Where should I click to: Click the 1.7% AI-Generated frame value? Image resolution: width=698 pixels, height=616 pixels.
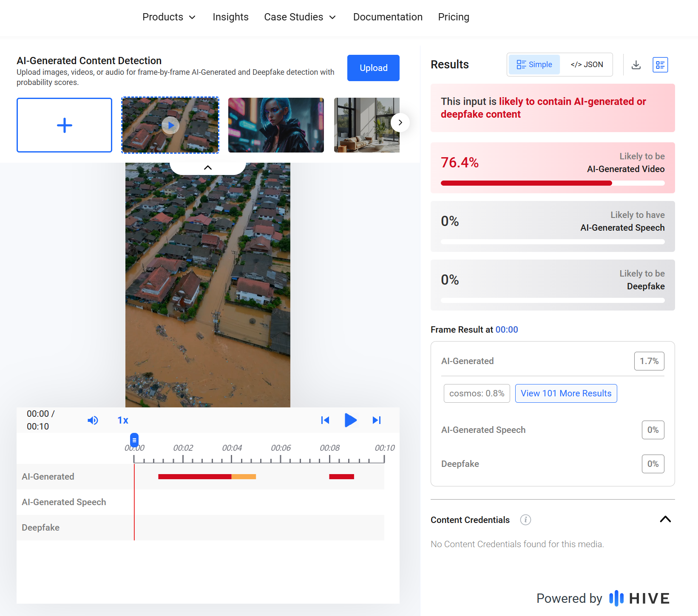[649, 361]
